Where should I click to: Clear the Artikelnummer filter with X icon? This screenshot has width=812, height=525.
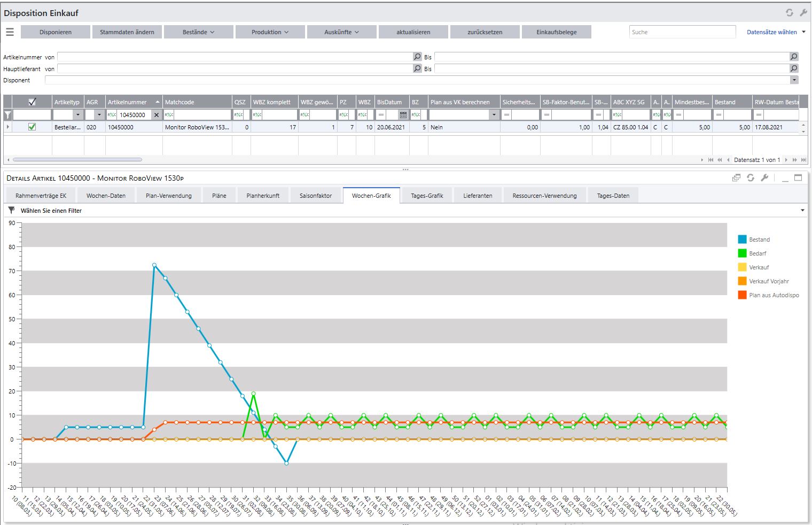tap(156, 115)
